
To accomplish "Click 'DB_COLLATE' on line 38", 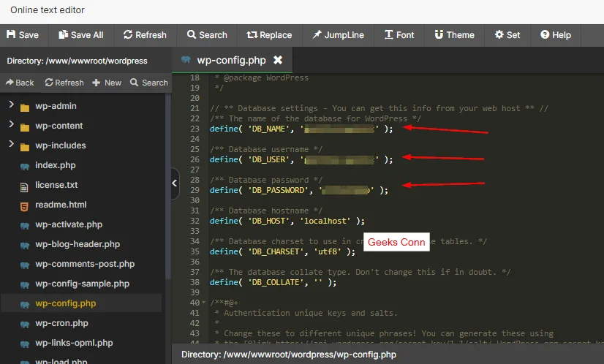I will 276,282.
